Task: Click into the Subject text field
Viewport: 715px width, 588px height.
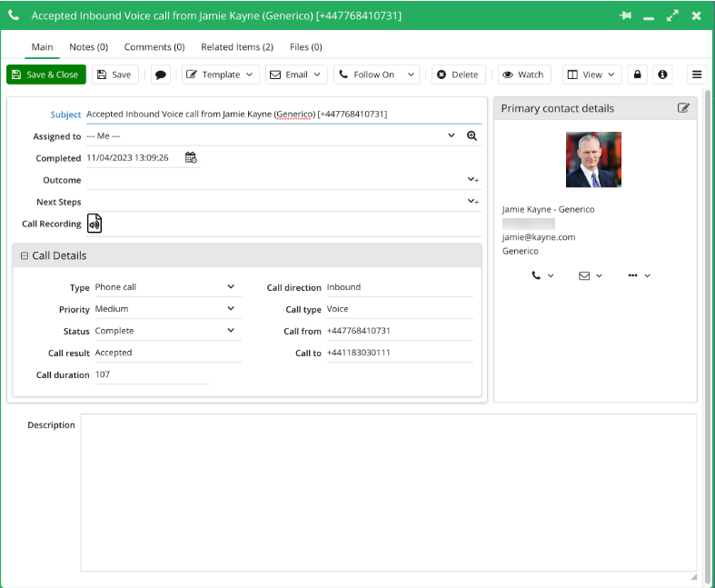Action: point(283,114)
